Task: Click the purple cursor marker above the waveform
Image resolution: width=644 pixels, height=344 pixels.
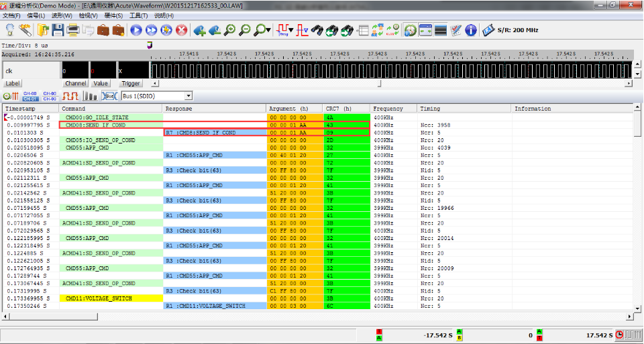Action: 150,45
